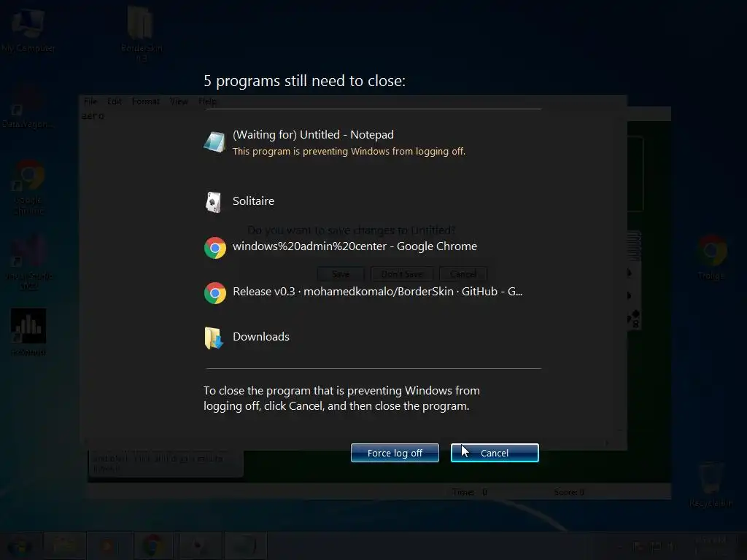Image resolution: width=747 pixels, height=560 pixels.
Task: Click Don't Save in dimmed Notepad prompt
Action: pos(402,274)
